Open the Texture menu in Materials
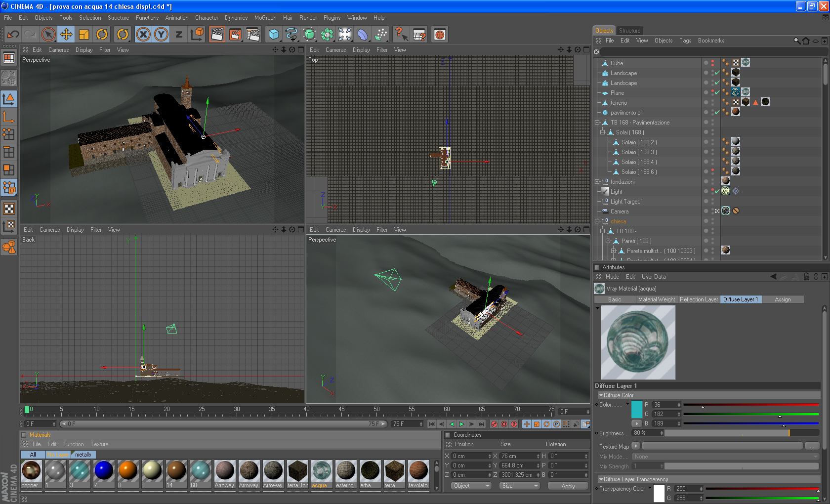Viewport: 830px width, 504px height. (99, 444)
